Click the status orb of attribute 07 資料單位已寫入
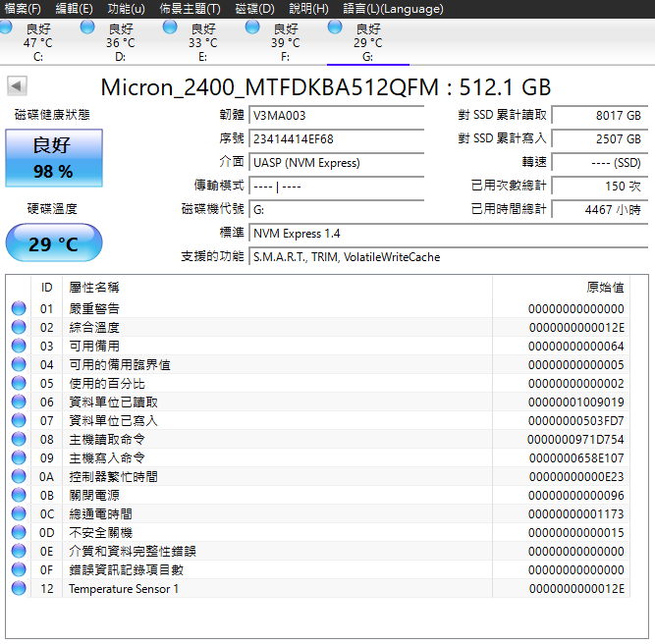The height and width of the screenshot is (644, 655). tap(19, 420)
